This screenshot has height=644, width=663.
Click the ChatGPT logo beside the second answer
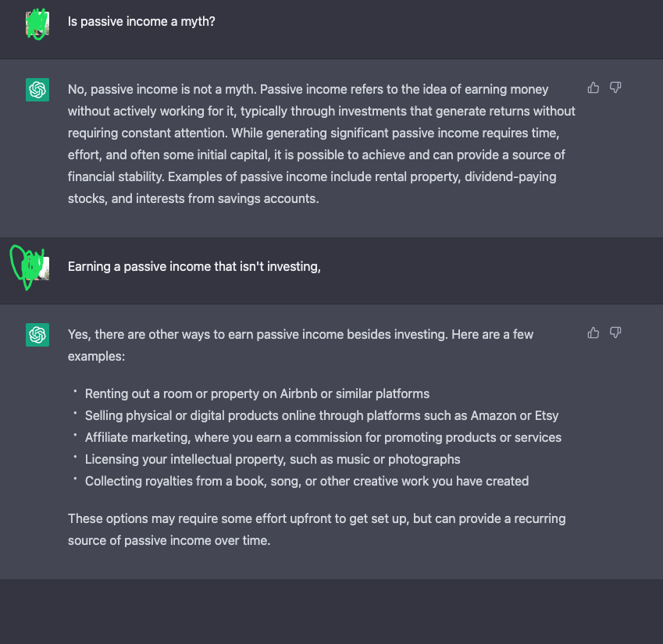tap(37, 335)
